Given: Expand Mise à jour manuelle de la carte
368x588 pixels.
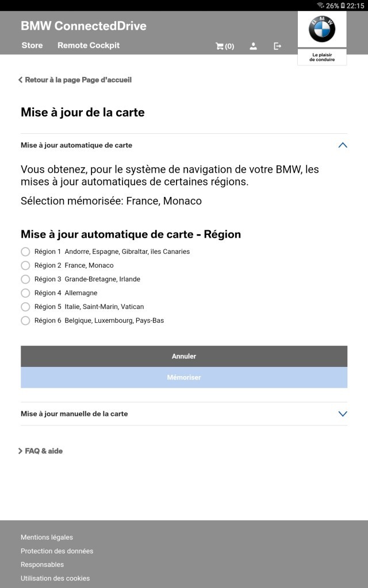Looking at the screenshot, I should click(x=343, y=413).
